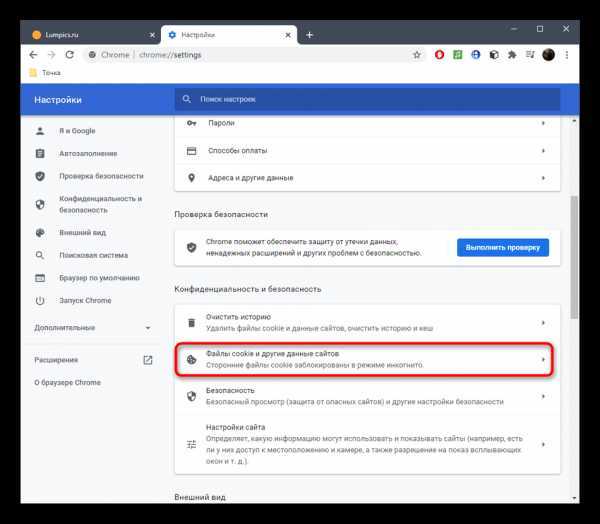The image size is (600, 524).
Task: Click Выполнить проверку button
Action: click(x=503, y=248)
